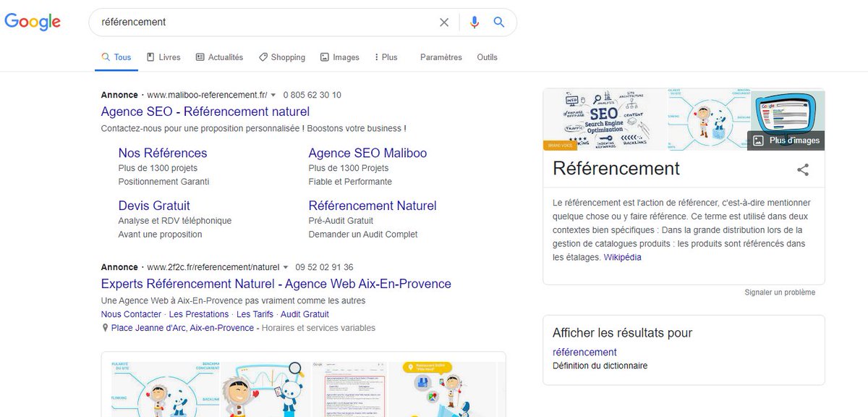Open the référencement dictionary definition link
Image resolution: width=868 pixels, height=417 pixels.
(584, 352)
